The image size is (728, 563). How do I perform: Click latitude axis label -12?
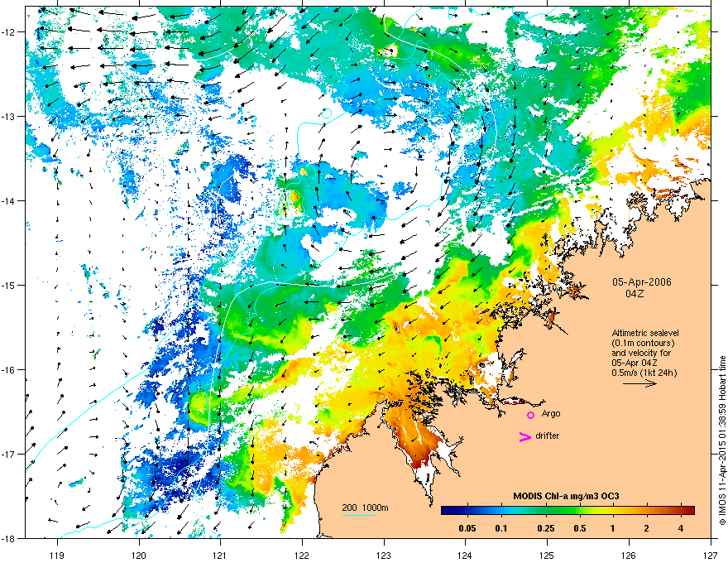[9, 32]
